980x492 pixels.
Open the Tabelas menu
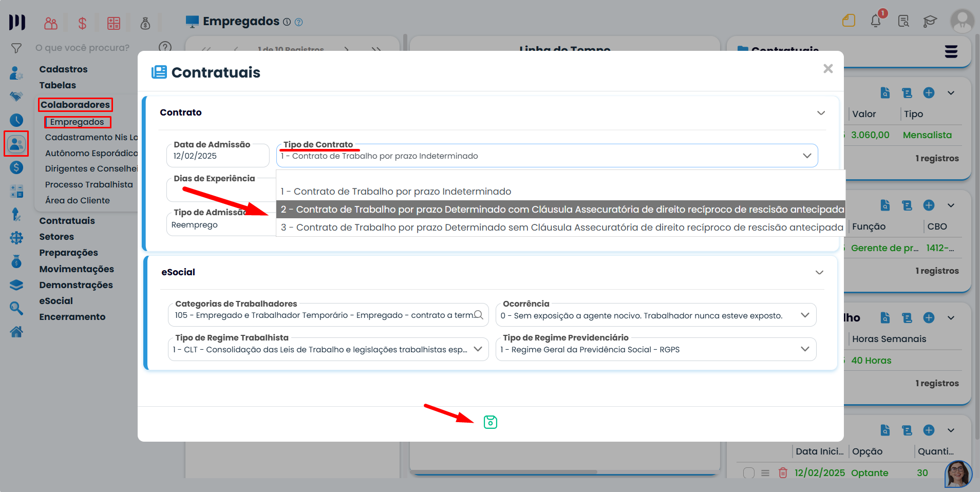tap(58, 85)
